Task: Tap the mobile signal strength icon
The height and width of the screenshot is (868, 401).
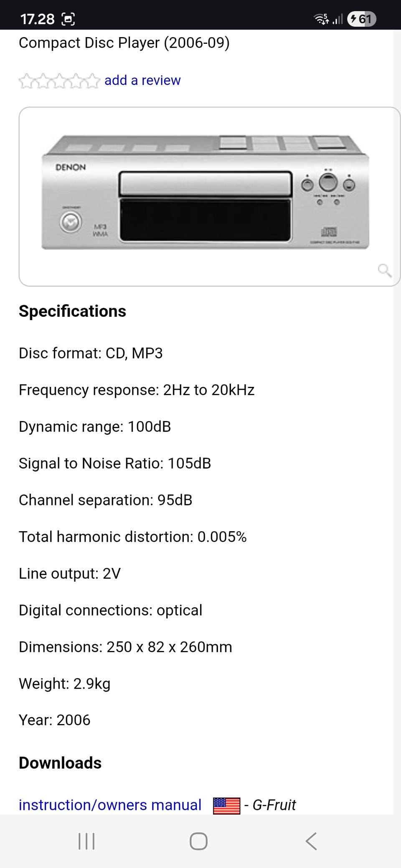Action: click(x=338, y=19)
